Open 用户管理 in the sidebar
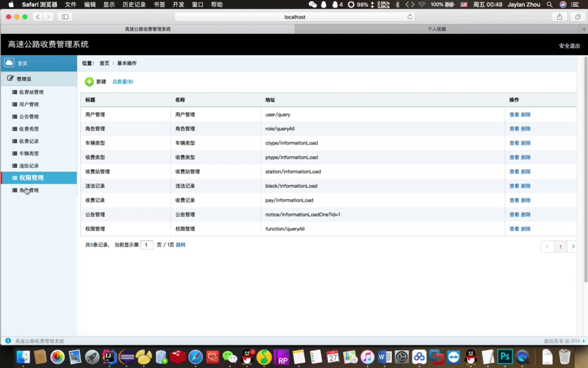This screenshot has height=368, width=588. 29,104
